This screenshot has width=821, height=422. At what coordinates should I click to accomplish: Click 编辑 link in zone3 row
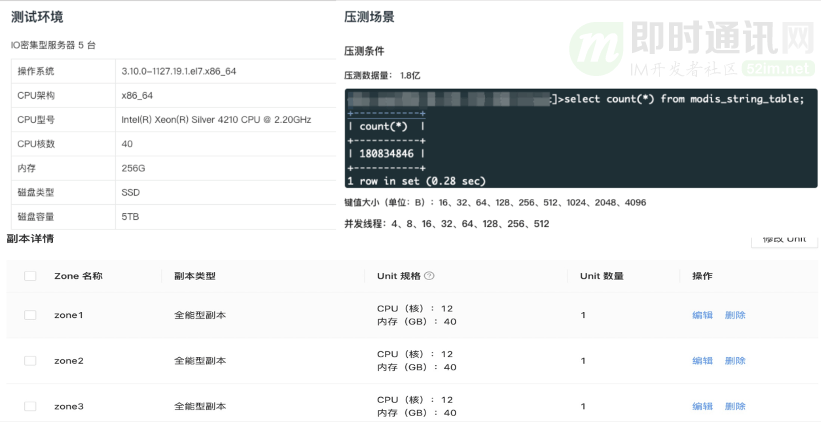click(702, 406)
